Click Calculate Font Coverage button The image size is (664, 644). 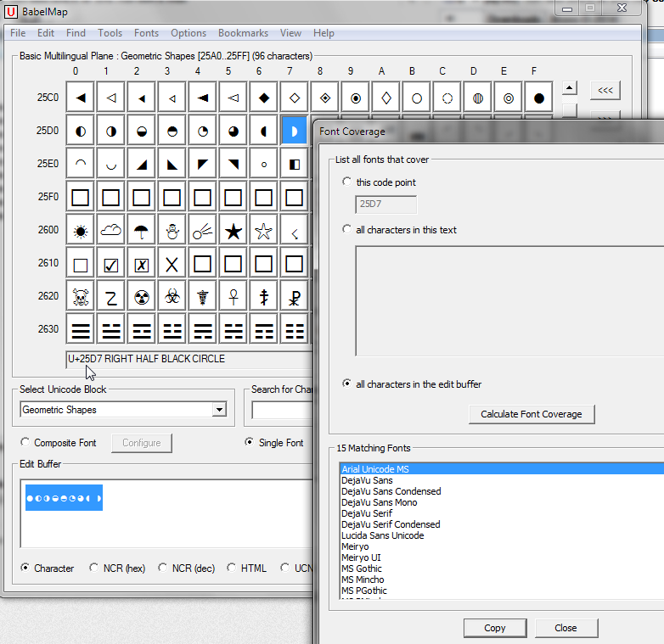pyautogui.click(x=532, y=414)
